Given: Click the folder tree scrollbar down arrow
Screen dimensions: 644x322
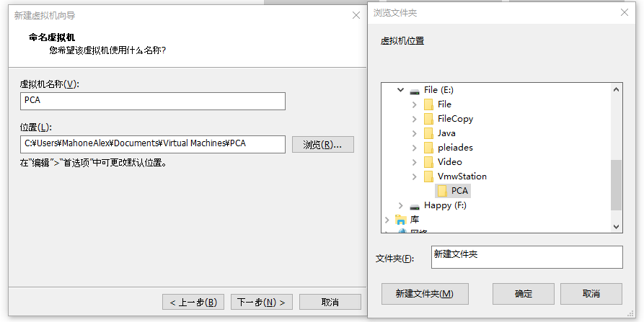Looking at the screenshot, I should [x=616, y=226].
